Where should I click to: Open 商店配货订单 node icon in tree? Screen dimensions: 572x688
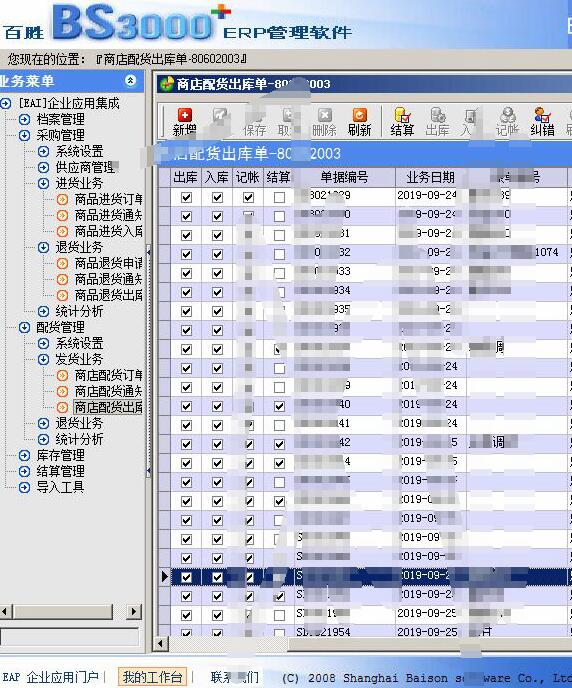[x=62, y=376]
